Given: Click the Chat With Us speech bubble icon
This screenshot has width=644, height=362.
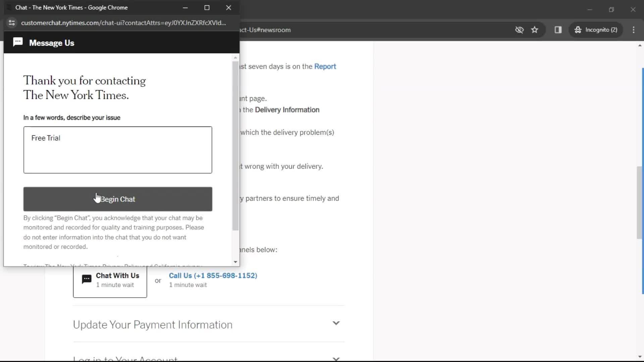Looking at the screenshot, I should click(x=87, y=279).
